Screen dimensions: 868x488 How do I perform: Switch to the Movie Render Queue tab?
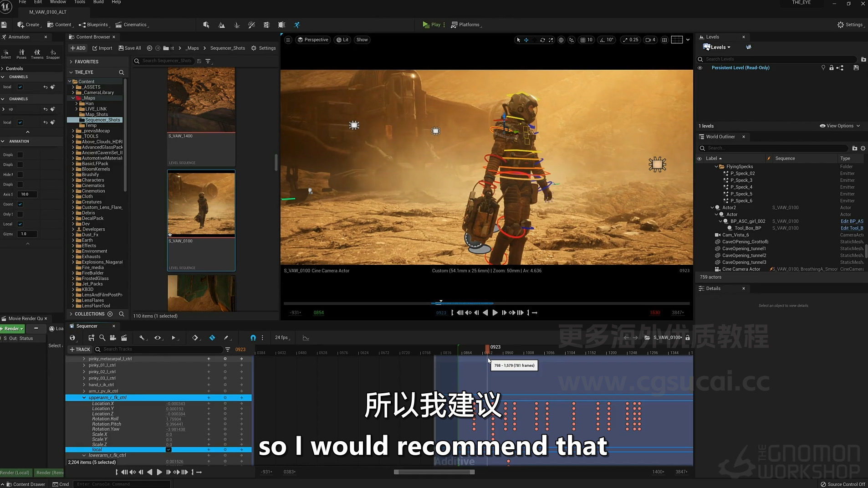click(x=25, y=318)
